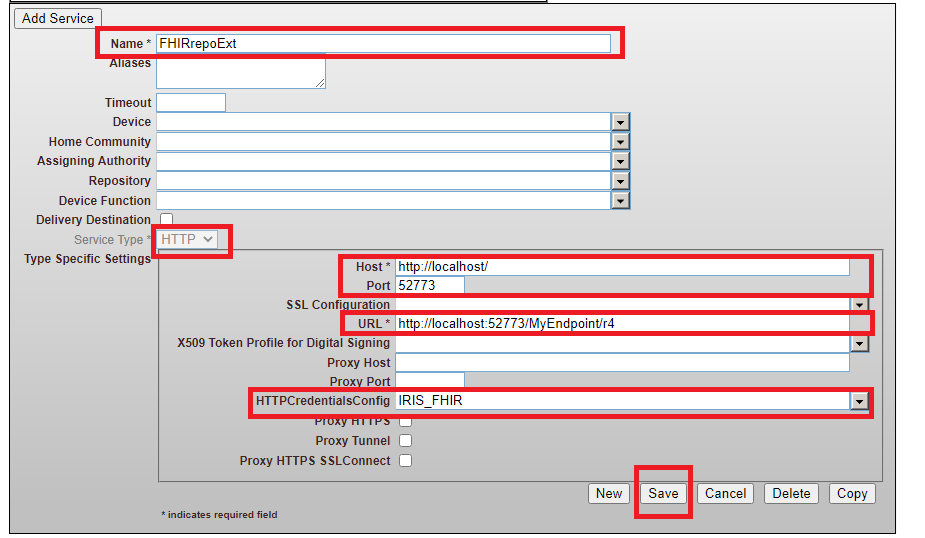Open the Device dropdown arrow
Image resolution: width=925 pixels, height=538 pixels.
click(620, 122)
